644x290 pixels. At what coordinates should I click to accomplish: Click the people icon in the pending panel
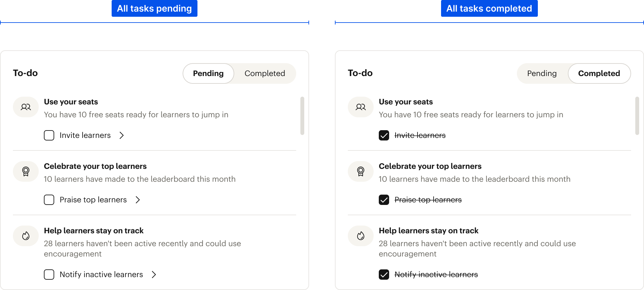pyautogui.click(x=26, y=107)
